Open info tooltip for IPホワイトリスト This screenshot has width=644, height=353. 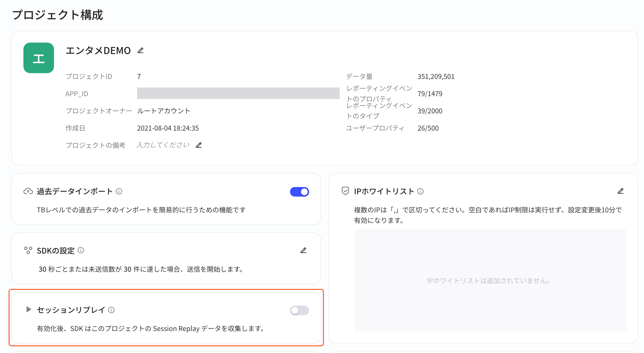click(x=420, y=192)
